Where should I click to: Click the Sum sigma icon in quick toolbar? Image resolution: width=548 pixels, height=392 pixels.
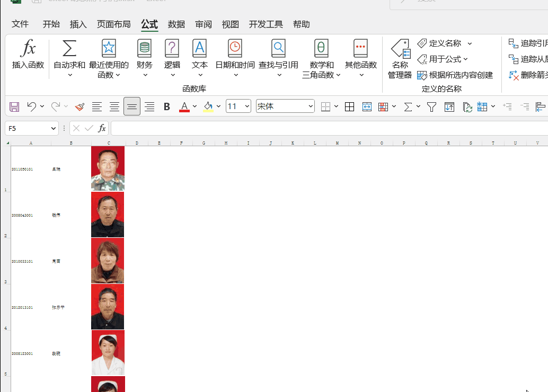pos(408,106)
